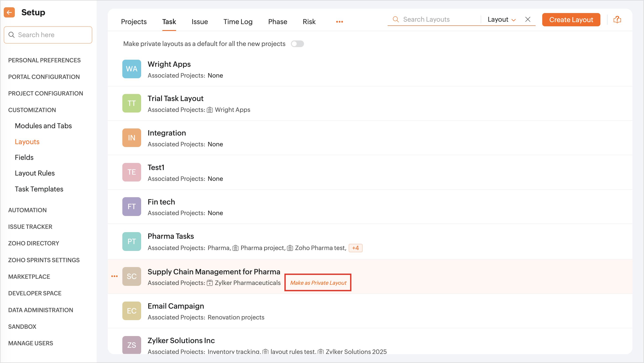Image resolution: width=644 pixels, height=363 pixels.
Task: Click the IN Integration color avatar
Action: click(131, 138)
